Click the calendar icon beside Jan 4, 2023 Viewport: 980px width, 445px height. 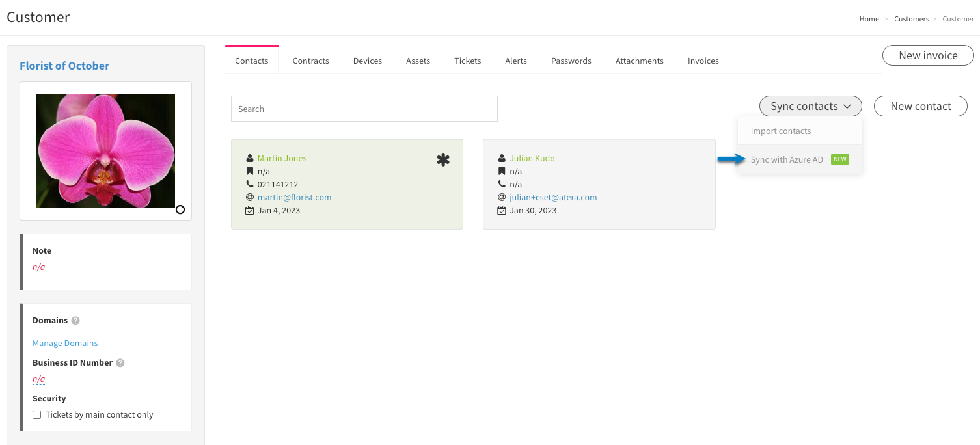250,210
